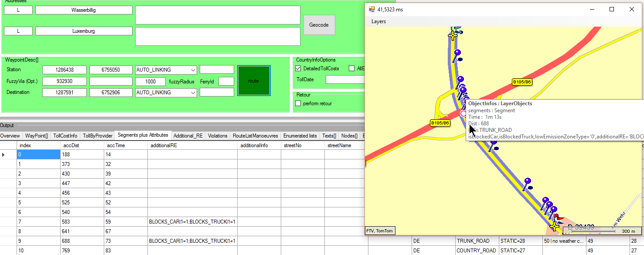Viewport: 644px width, 255px height.
Task: Open the Layers menu in map window
Action: (378, 21)
